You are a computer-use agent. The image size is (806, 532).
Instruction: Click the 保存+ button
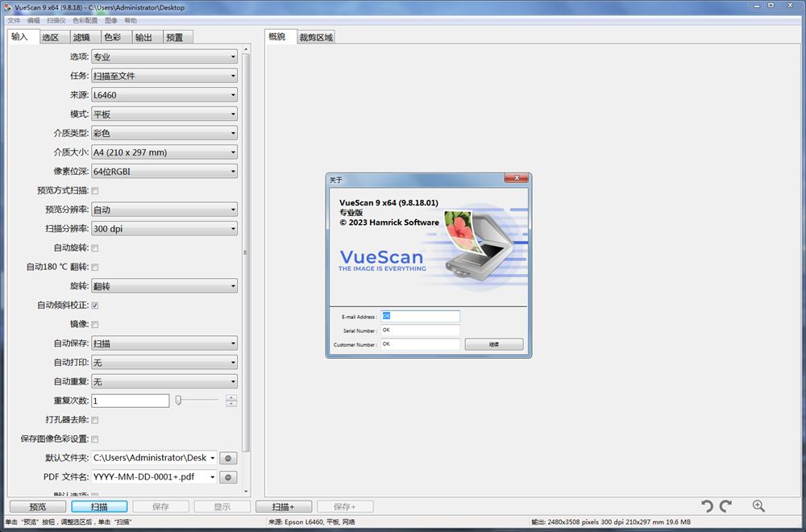point(345,507)
